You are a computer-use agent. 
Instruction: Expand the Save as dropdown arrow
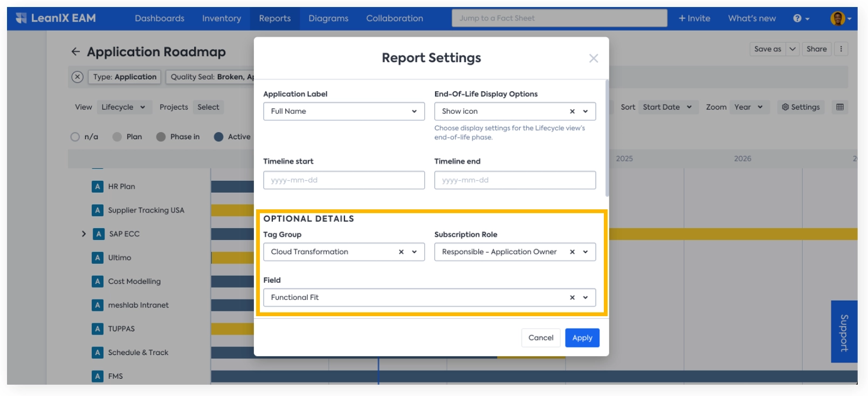[x=793, y=49]
